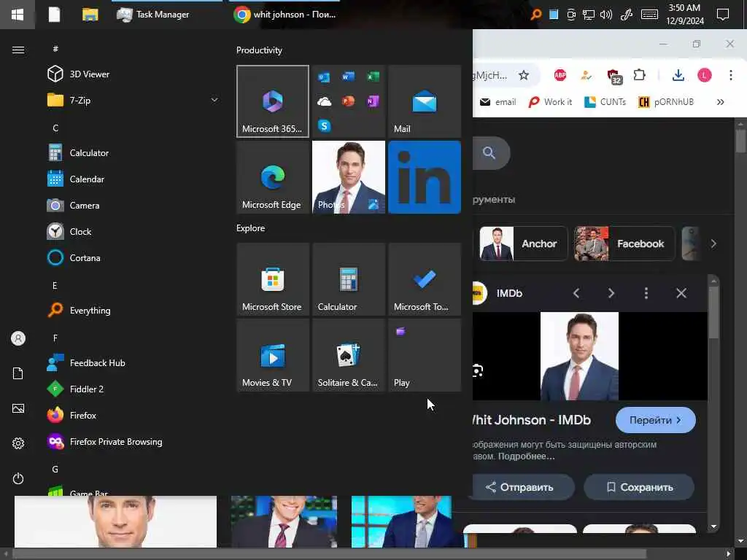Open the Photos tile
This screenshot has width=747, height=560.
click(348, 177)
